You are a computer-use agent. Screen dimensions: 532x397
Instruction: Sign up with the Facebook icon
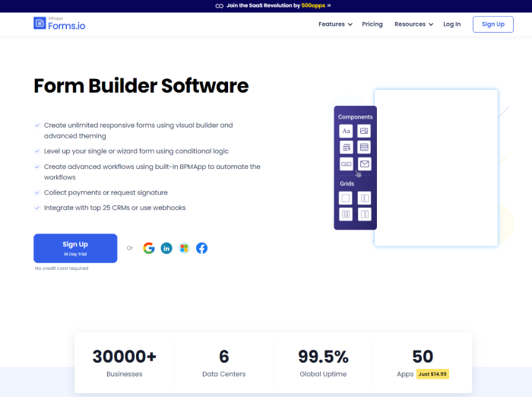[x=201, y=248]
